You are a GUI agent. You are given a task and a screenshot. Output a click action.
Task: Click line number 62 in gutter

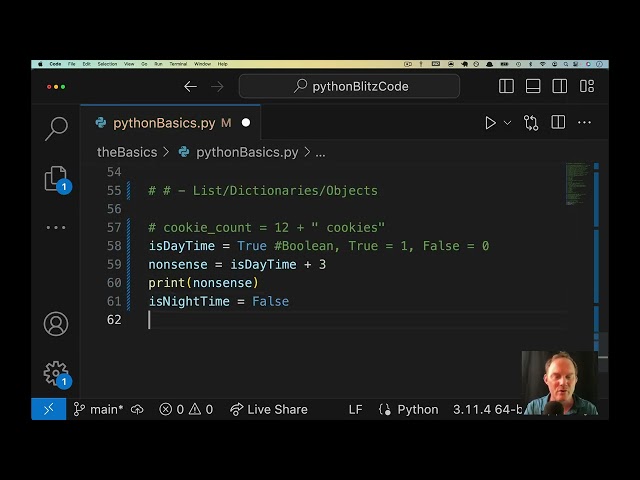click(x=114, y=320)
